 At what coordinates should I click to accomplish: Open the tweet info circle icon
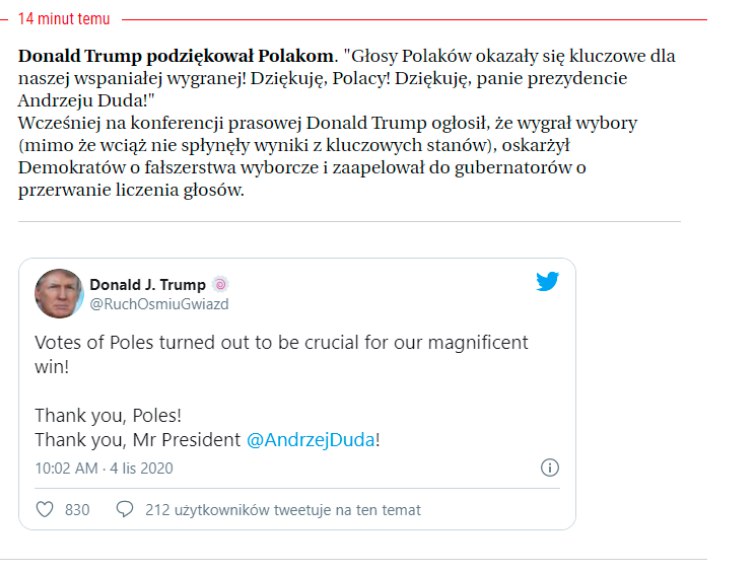[549, 467]
